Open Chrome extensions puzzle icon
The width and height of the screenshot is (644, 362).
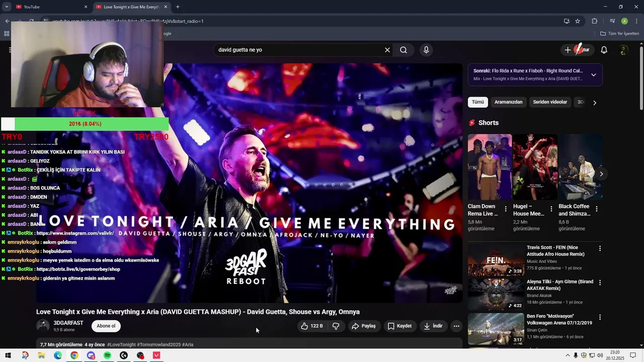click(594, 21)
